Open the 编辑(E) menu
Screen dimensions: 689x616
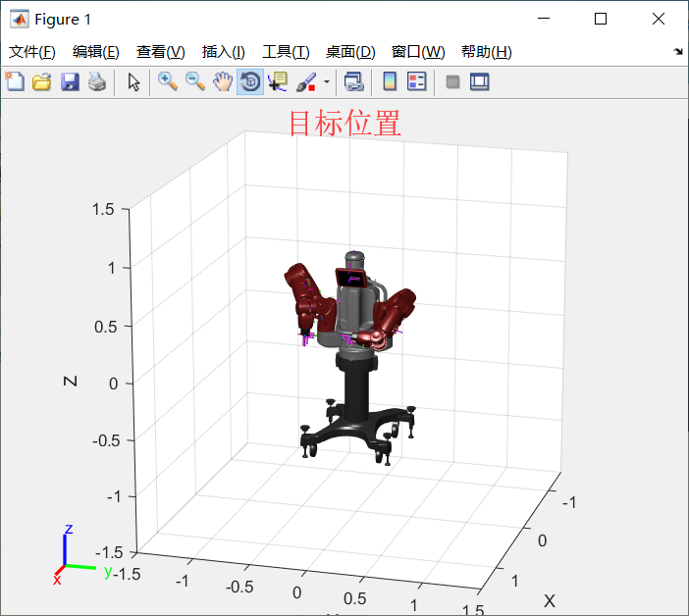point(96,52)
